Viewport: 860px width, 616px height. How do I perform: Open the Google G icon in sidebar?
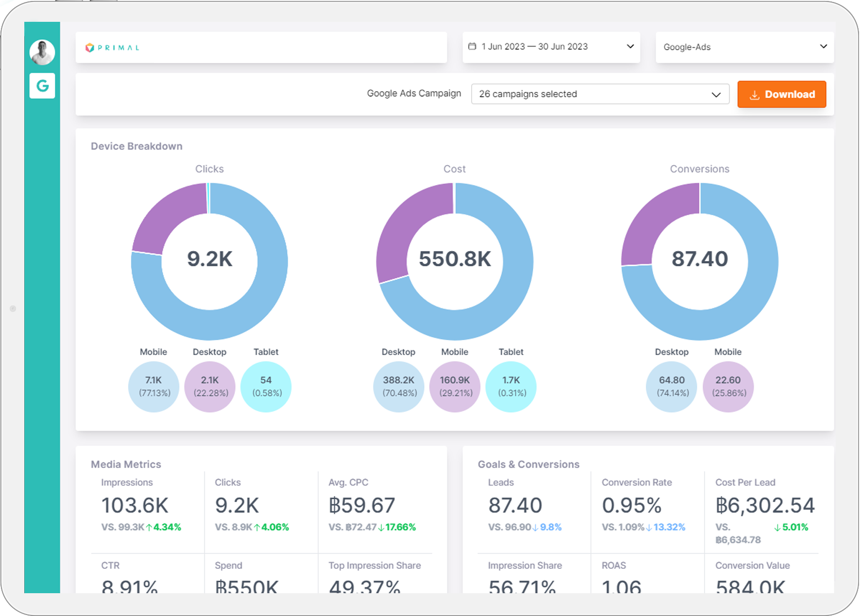[42, 86]
